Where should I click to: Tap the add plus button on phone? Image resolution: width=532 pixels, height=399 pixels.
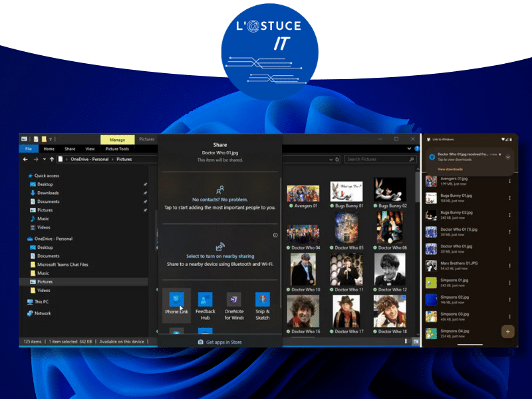click(x=507, y=331)
